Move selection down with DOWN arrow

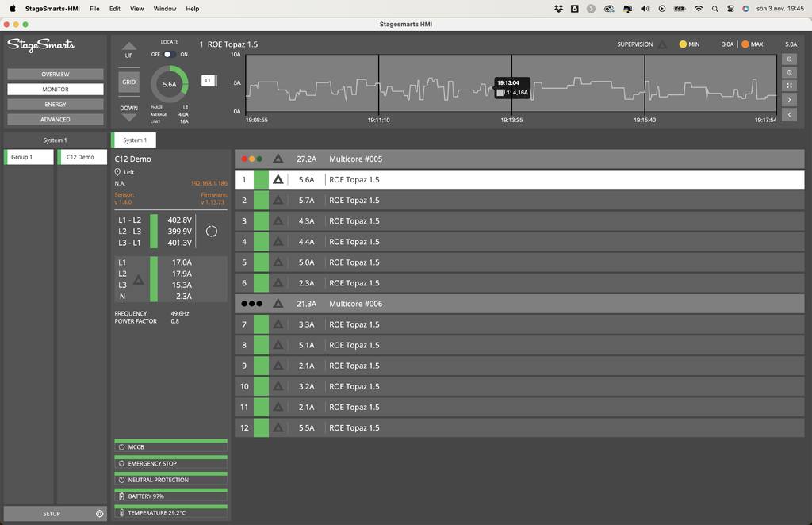coord(129,113)
